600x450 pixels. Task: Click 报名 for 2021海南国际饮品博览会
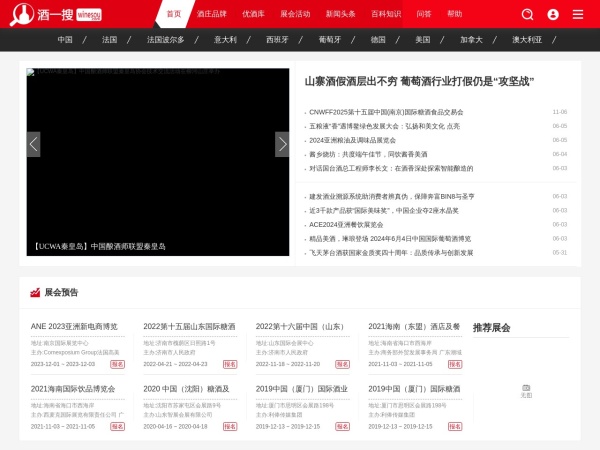(117, 426)
